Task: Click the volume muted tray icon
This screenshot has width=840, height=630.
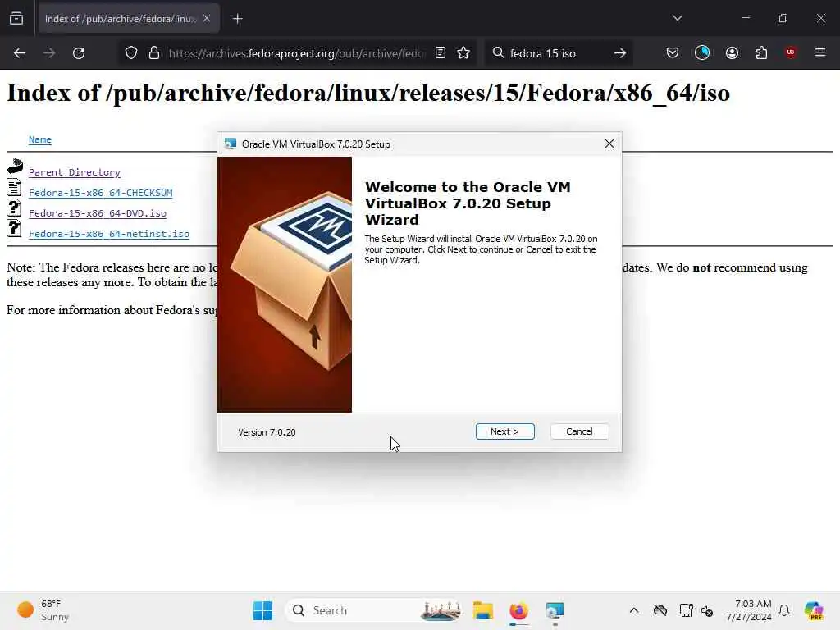Action: tap(707, 610)
